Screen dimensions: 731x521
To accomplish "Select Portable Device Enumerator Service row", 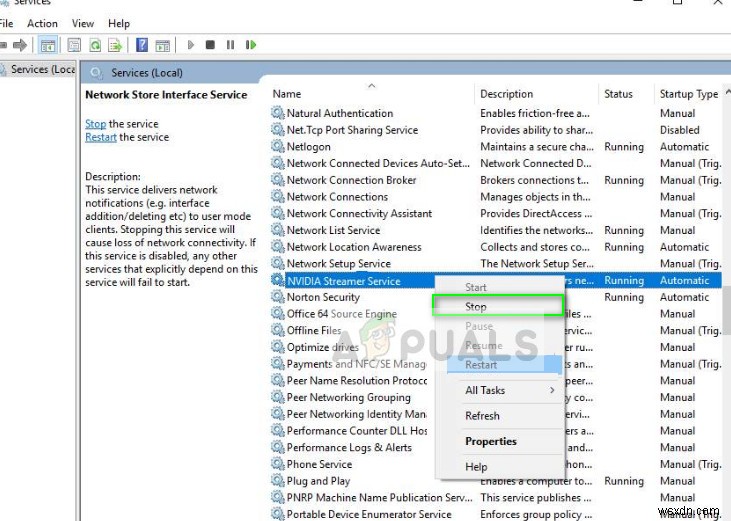I will (496, 514).
